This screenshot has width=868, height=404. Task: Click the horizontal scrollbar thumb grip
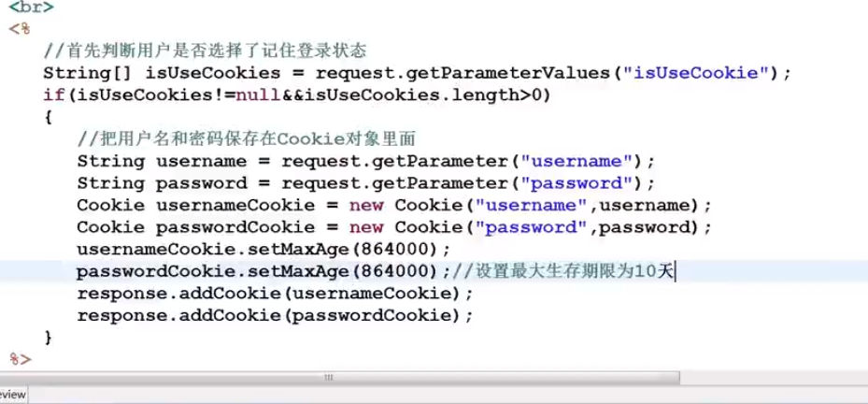pos(329,378)
